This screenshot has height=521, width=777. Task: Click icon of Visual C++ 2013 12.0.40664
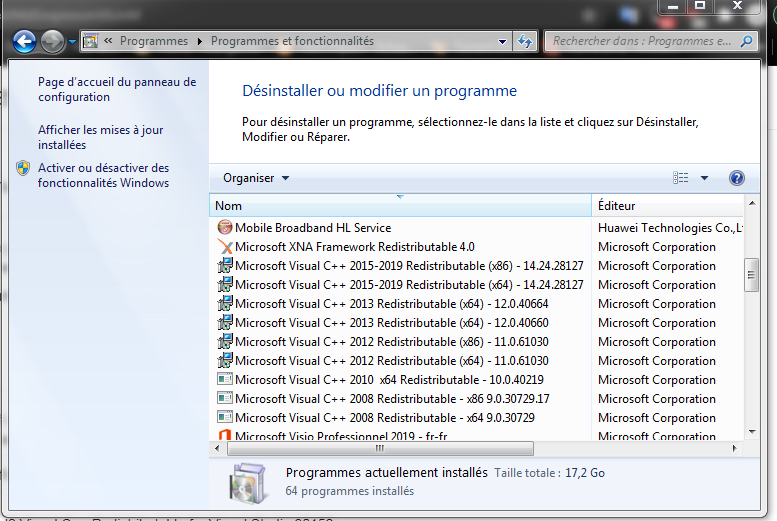[x=225, y=303]
